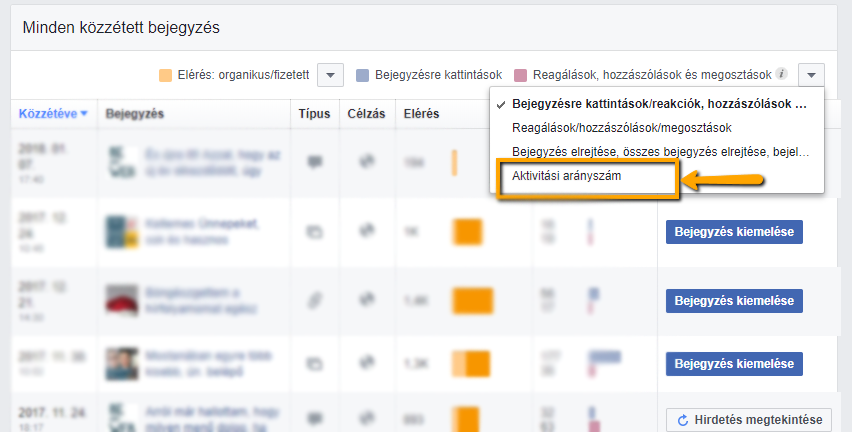Viewport: 852px width, 432px height.
Task: Click targeting globe icon for 2017.11.30 post
Action: [367, 362]
